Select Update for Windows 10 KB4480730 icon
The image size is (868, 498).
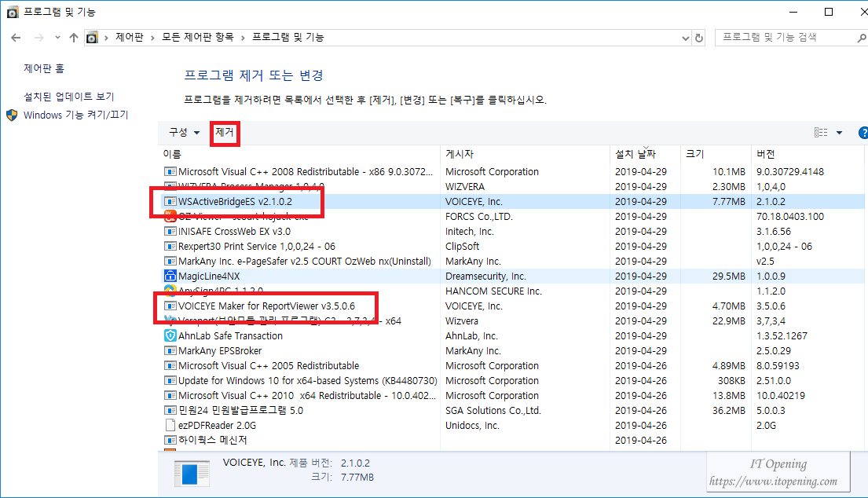coord(170,381)
